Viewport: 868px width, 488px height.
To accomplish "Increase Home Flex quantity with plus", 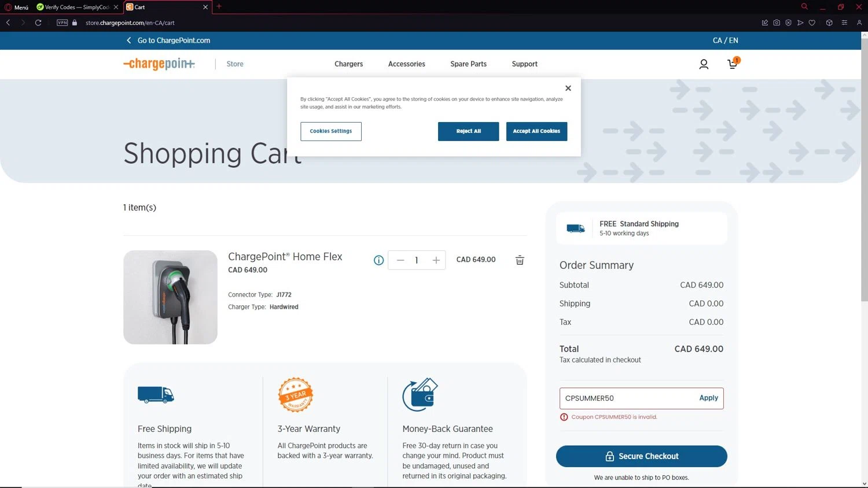I will pos(436,260).
